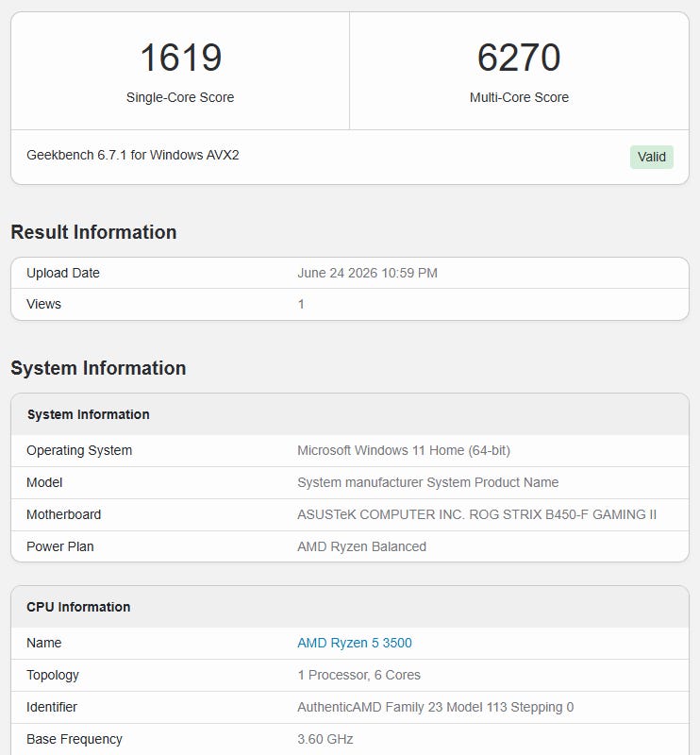This screenshot has width=700, height=755.
Task: Select the multi-core score 6270
Action: click(519, 58)
